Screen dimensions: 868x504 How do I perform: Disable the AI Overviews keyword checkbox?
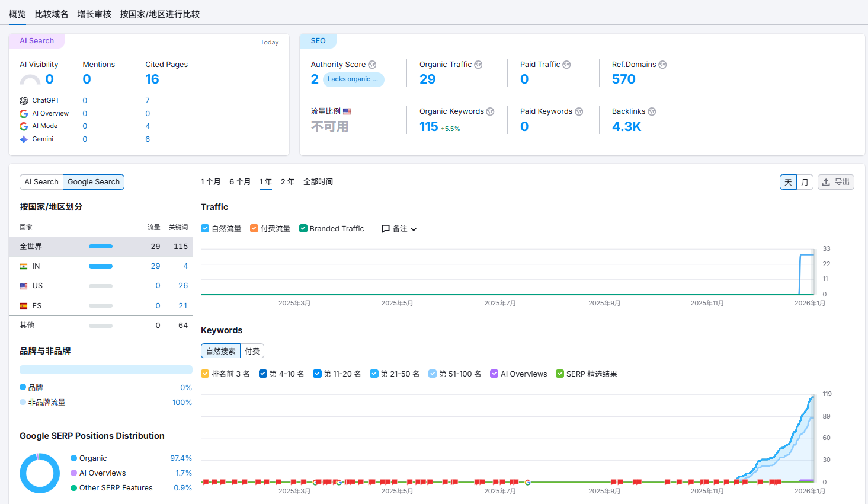click(x=494, y=374)
